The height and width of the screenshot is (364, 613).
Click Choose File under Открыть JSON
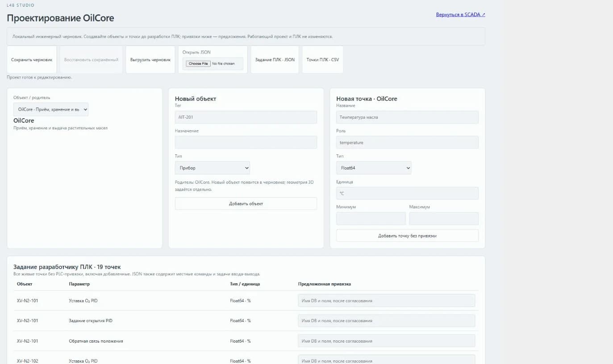[198, 64]
